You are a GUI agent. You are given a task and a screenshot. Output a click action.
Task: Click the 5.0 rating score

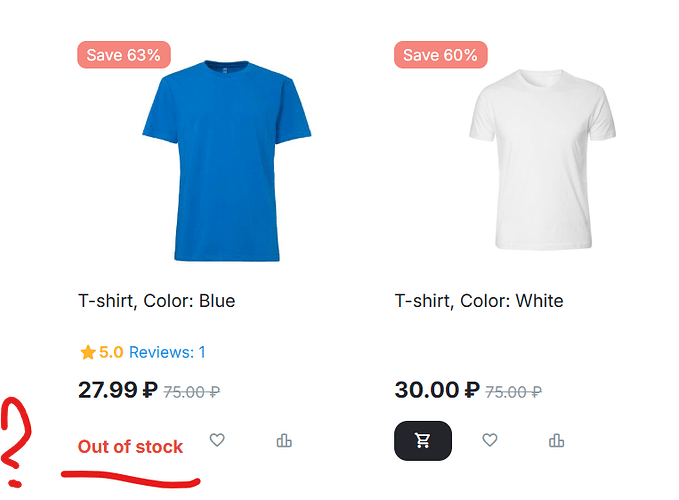[111, 352]
